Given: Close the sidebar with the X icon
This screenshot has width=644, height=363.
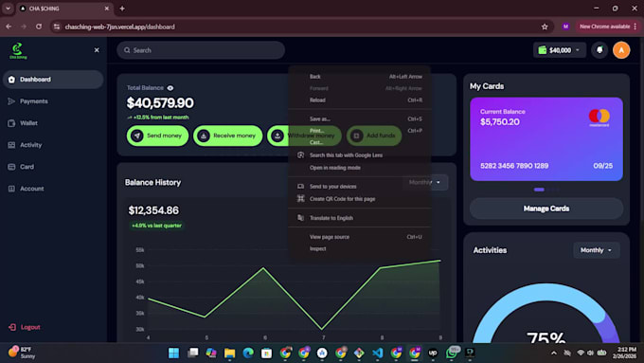Looking at the screenshot, I should [97, 50].
